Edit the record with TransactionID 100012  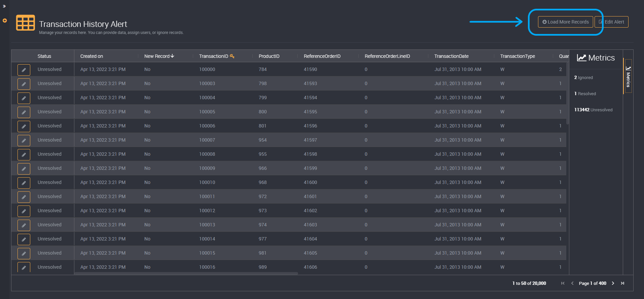(x=24, y=211)
